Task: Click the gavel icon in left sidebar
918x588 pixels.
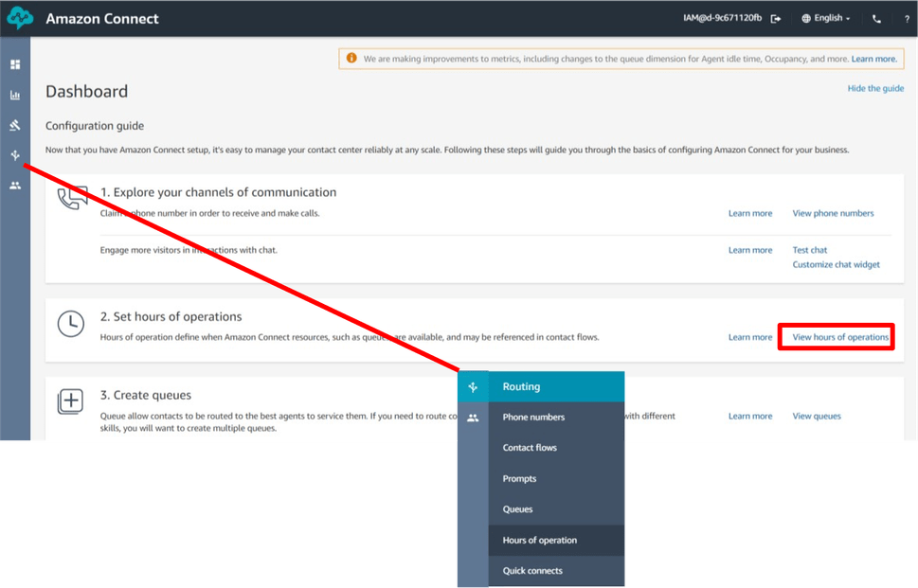Action: point(15,125)
